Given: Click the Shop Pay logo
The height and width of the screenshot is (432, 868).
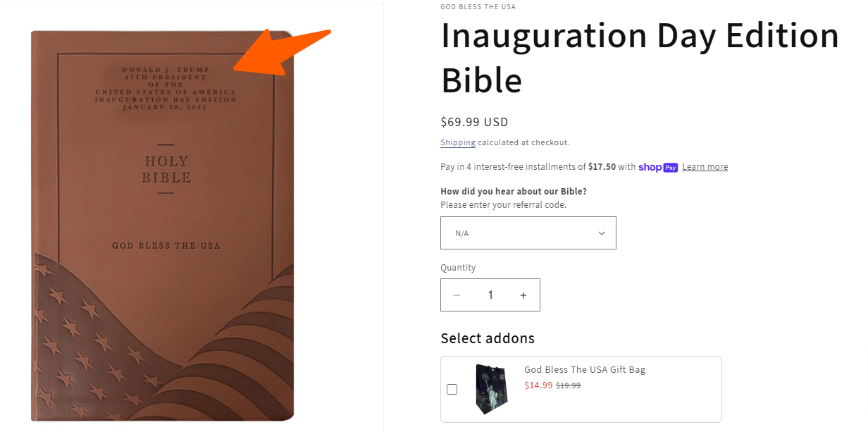Looking at the screenshot, I should [658, 167].
